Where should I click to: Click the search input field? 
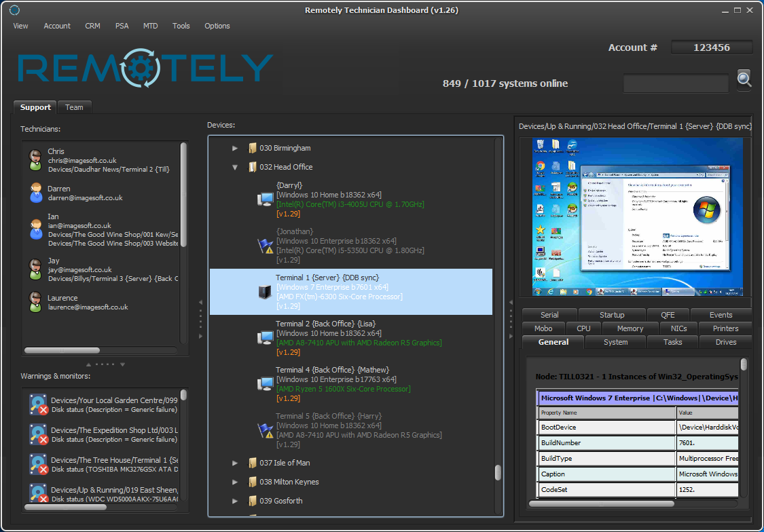pyautogui.click(x=675, y=83)
